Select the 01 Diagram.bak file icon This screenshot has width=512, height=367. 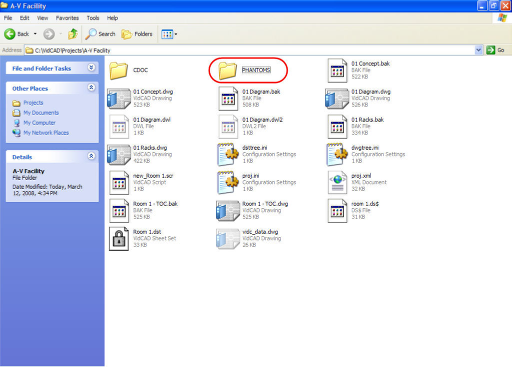[x=228, y=98]
